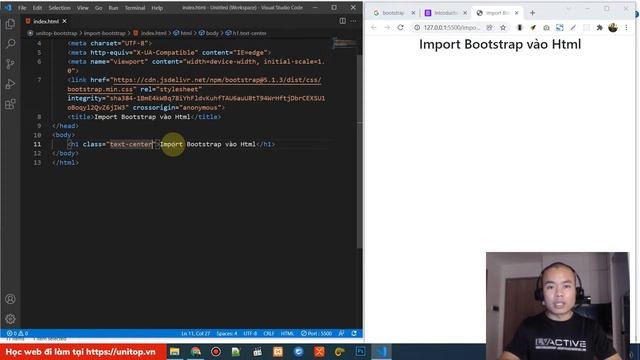640x360 pixels.
Task: Click the text-center class value on line 11
Action: click(131, 144)
